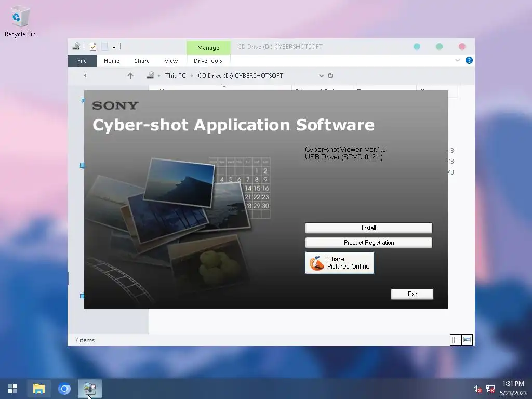532x399 pixels.
Task: Open Recycle Bin on desktop
Action: (20, 21)
